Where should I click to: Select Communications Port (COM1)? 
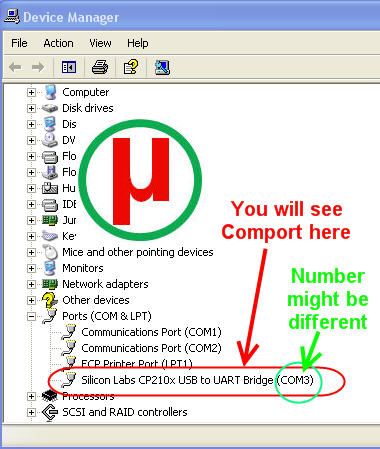coord(151,332)
